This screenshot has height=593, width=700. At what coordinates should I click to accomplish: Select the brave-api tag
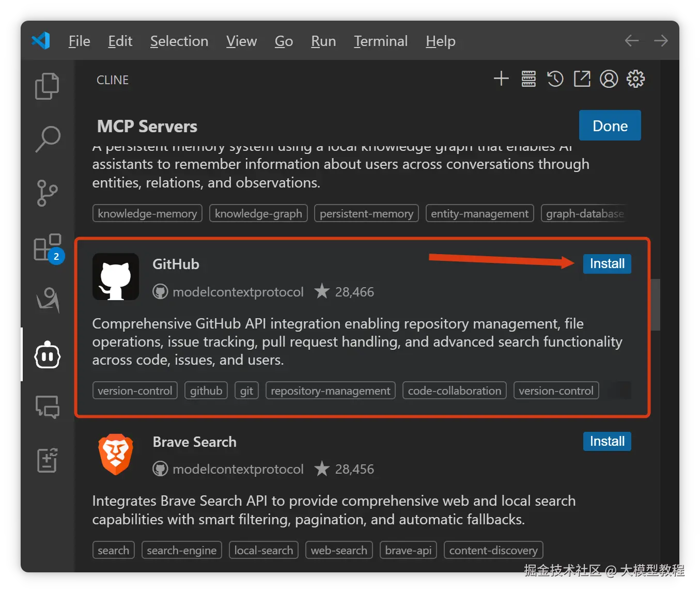408,550
